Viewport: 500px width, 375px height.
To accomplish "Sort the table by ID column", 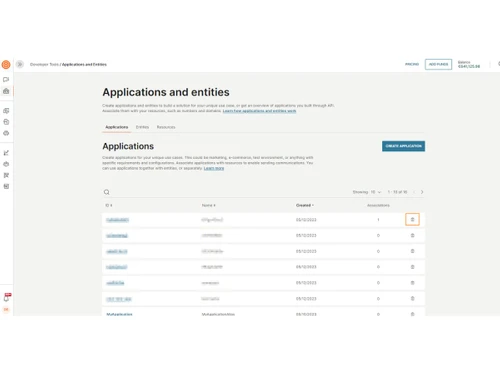I will click(109, 205).
